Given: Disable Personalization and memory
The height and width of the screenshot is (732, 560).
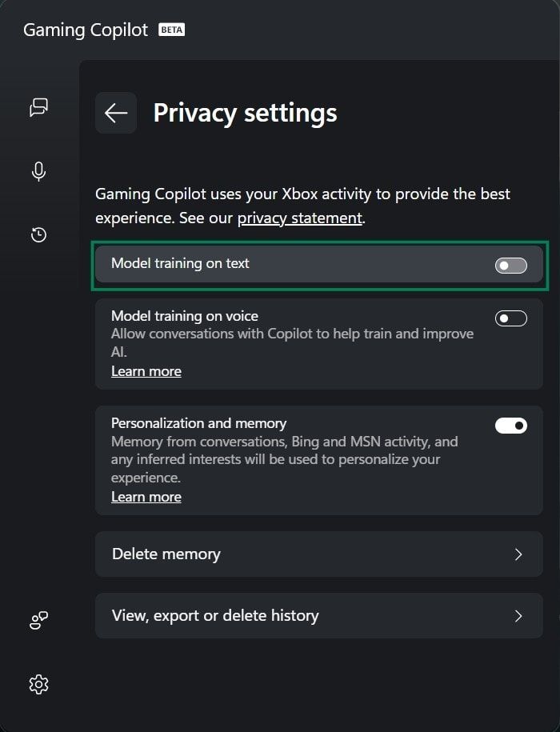Looking at the screenshot, I should point(510,425).
